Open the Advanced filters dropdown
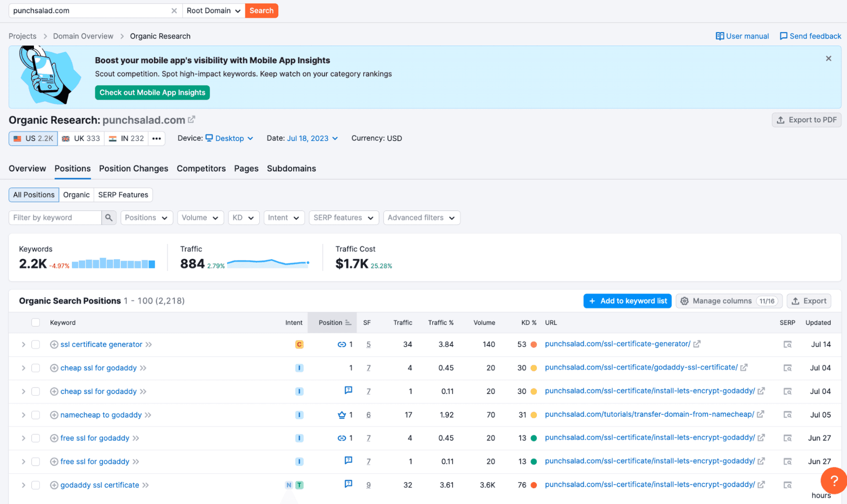This screenshot has width=847, height=504. click(421, 217)
